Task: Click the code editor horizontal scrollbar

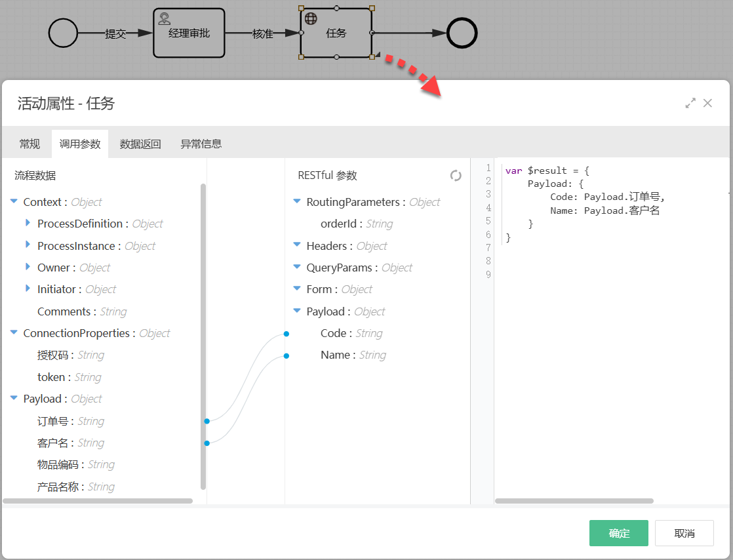Action: (x=574, y=501)
